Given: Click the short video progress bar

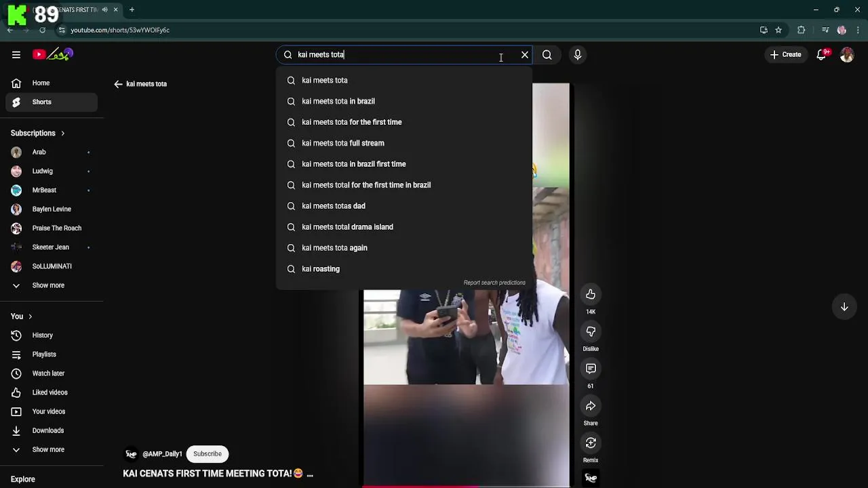Looking at the screenshot, I should coord(467,486).
